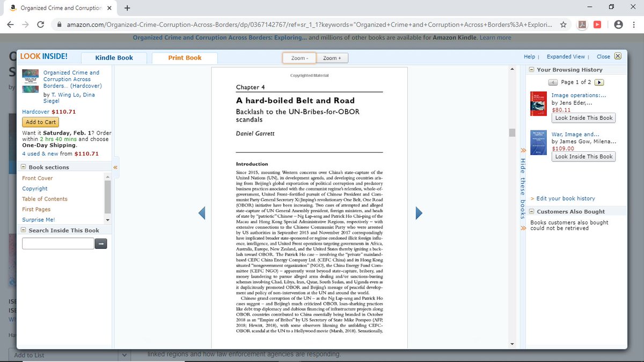Collapse Search Inside This Book panel
The image size is (644, 362).
coord(23,231)
